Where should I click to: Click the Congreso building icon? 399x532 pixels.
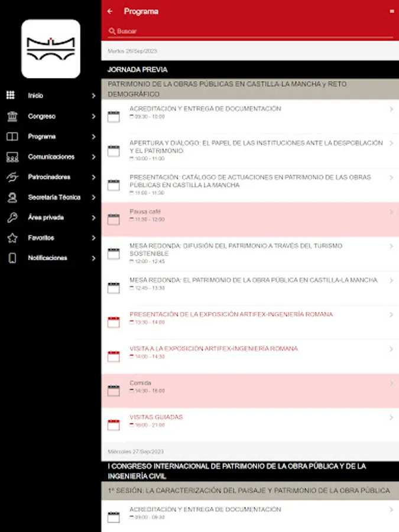click(12, 116)
